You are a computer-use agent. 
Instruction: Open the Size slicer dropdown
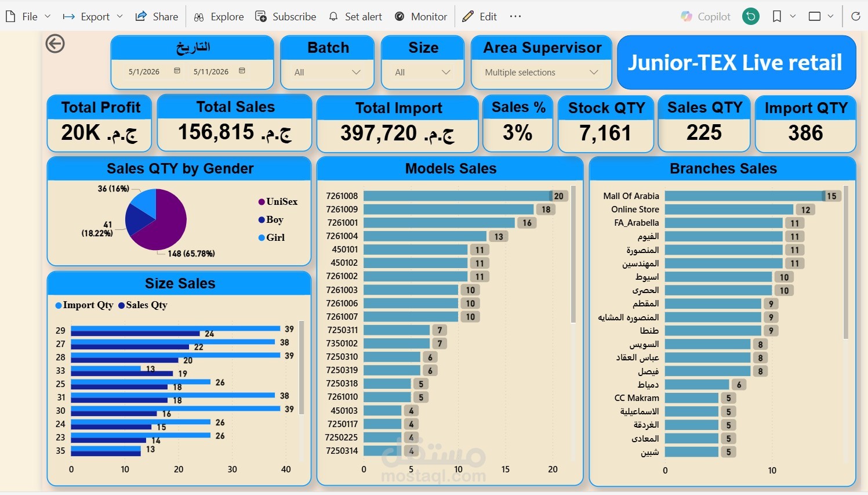tap(423, 73)
